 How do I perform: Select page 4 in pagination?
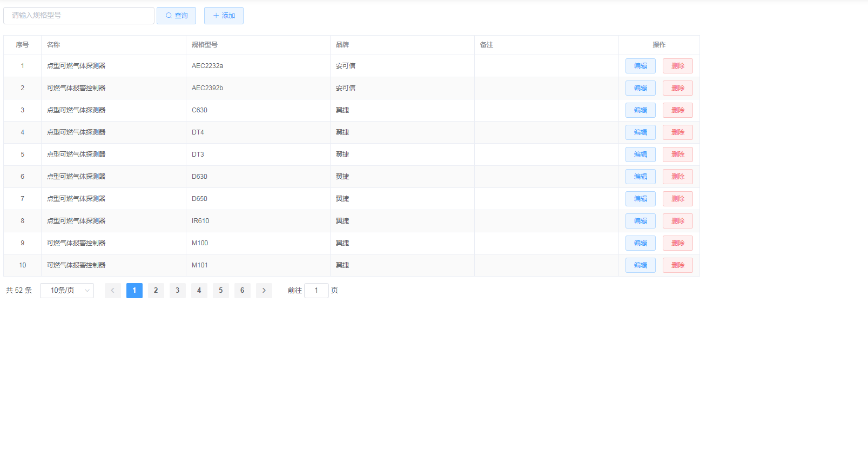click(x=199, y=291)
